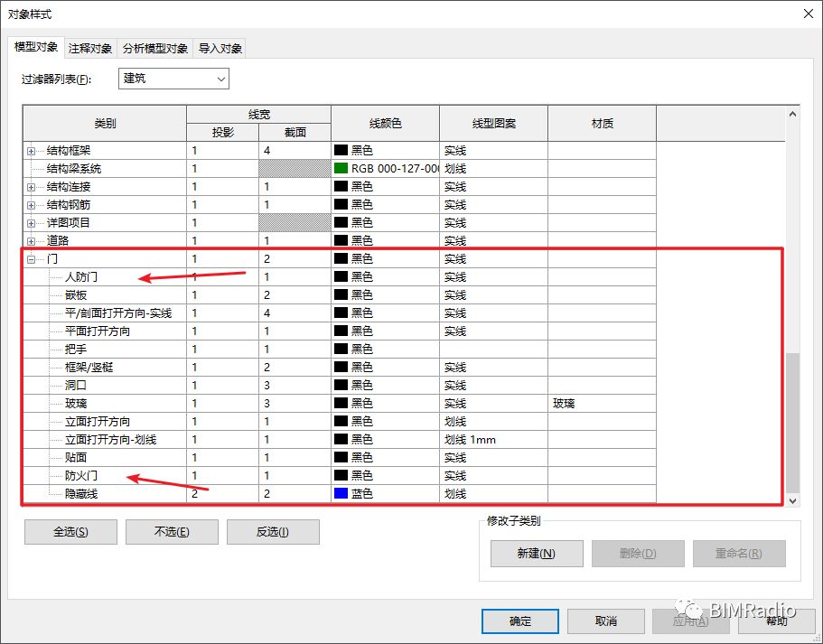Expand the 结构框架 category

click(x=31, y=151)
